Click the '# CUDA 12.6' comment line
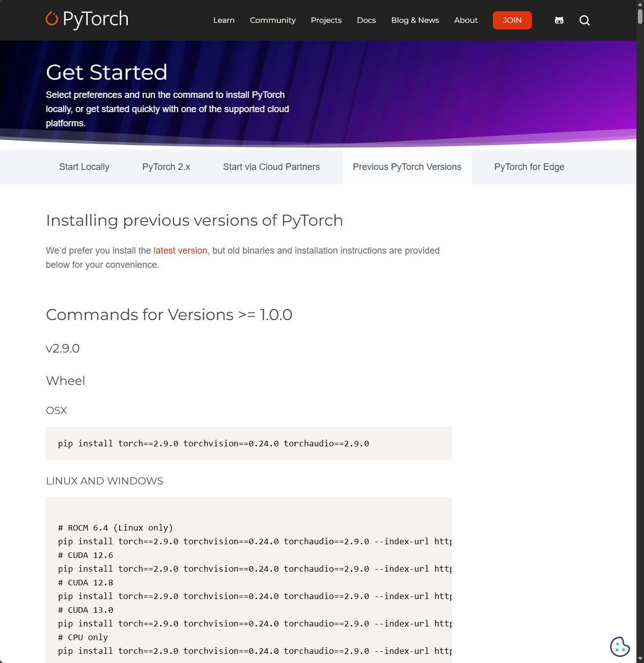 pos(86,555)
